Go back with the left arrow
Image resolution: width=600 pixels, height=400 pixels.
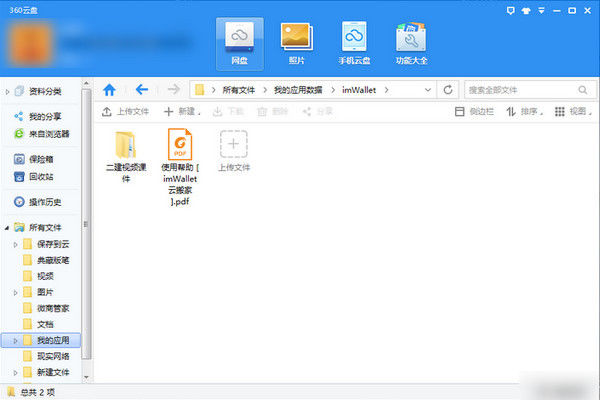click(x=142, y=89)
